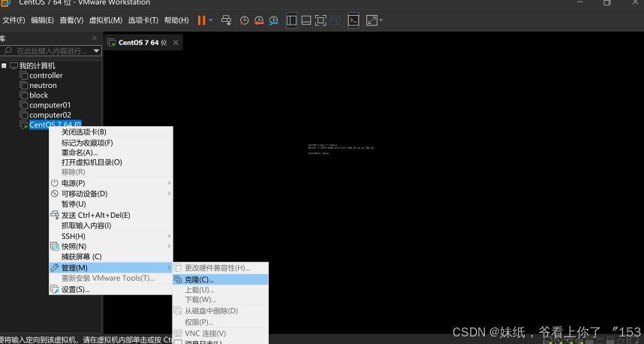Click 下载(W)... submenu entry

[221, 300]
